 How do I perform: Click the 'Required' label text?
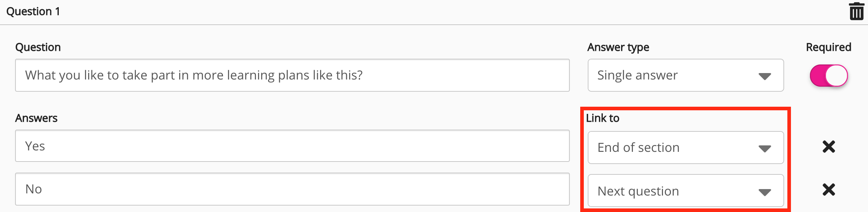click(x=828, y=47)
